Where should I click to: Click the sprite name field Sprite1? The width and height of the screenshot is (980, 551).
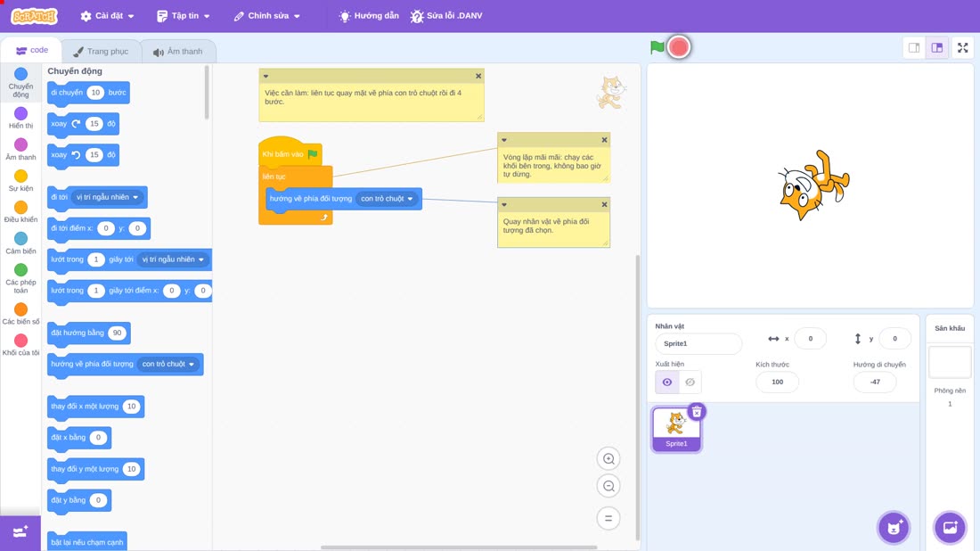(698, 343)
